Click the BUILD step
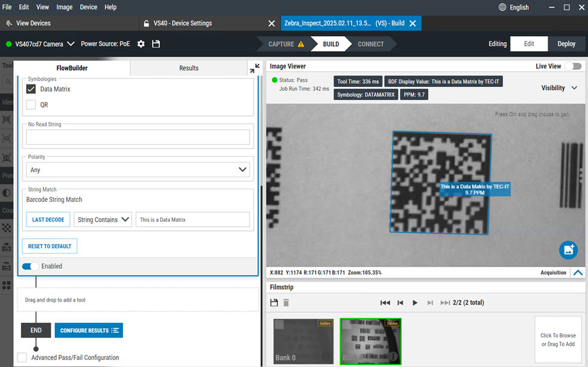 [330, 44]
